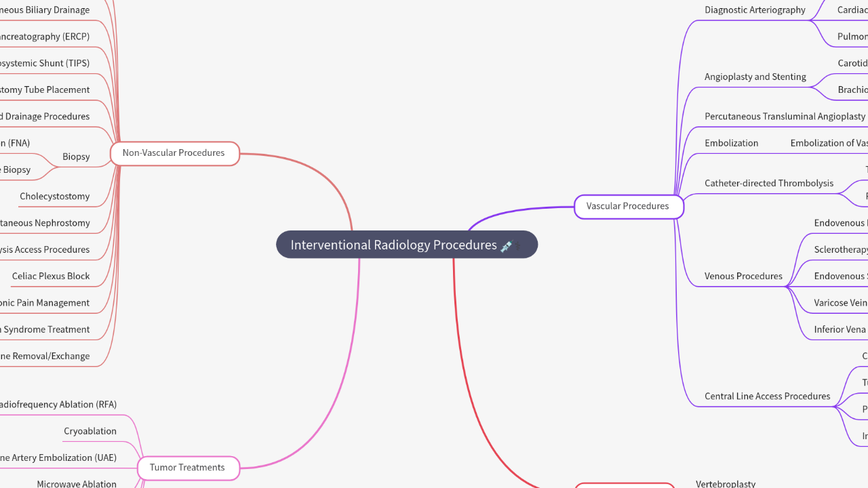Select the Tumor Treatments node
The width and height of the screenshot is (868, 488).
[188, 468]
